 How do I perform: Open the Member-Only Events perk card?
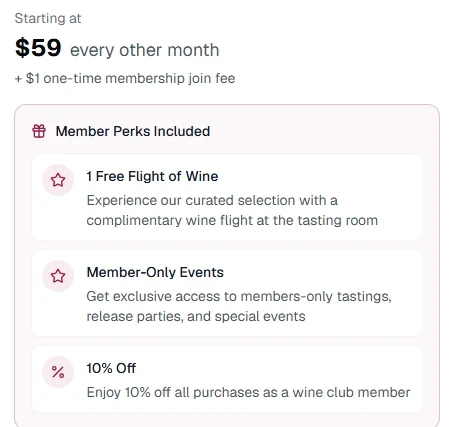click(227, 293)
